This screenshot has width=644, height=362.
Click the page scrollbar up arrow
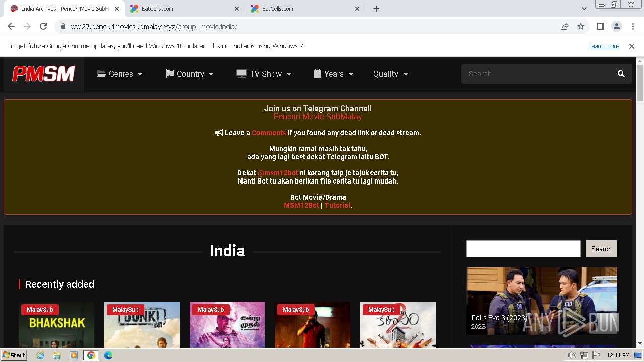(x=640, y=61)
